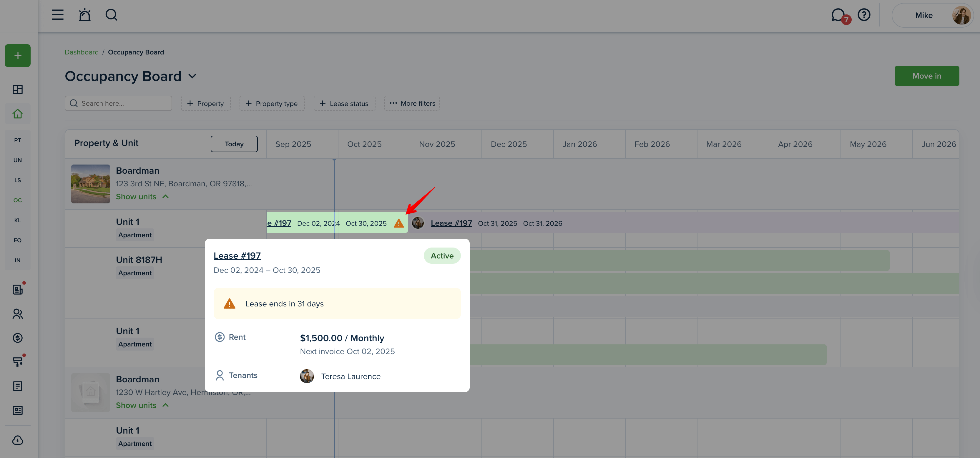Open the hamburger menu icon
This screenshot has width=980, height=458.
click(x=57, y=15)
